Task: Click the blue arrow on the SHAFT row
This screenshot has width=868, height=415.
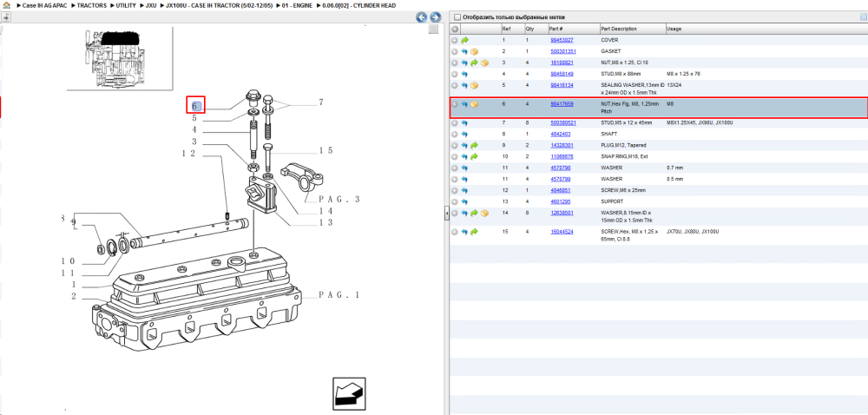Action: pos(465,135)
